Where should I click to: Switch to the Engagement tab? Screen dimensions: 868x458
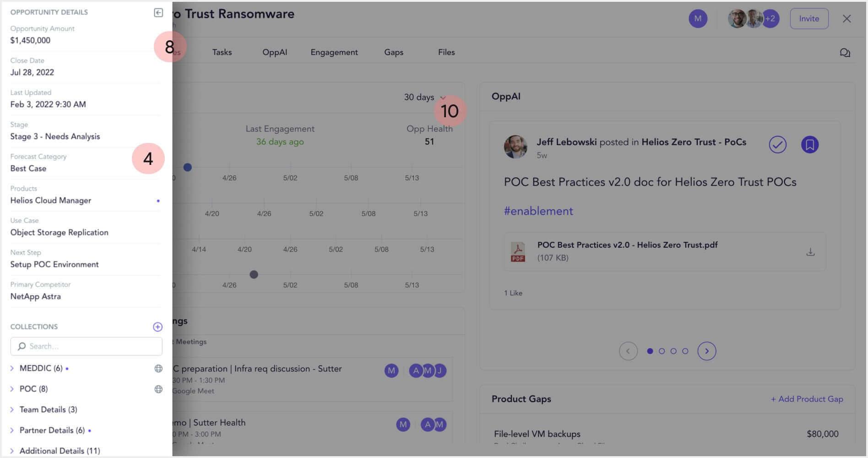point(334,52)
